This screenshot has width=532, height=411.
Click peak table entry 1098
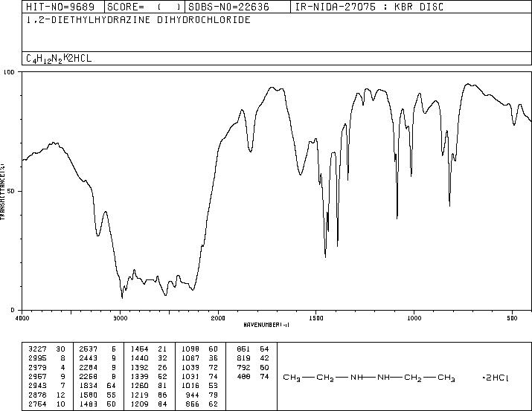coord(190,349)
